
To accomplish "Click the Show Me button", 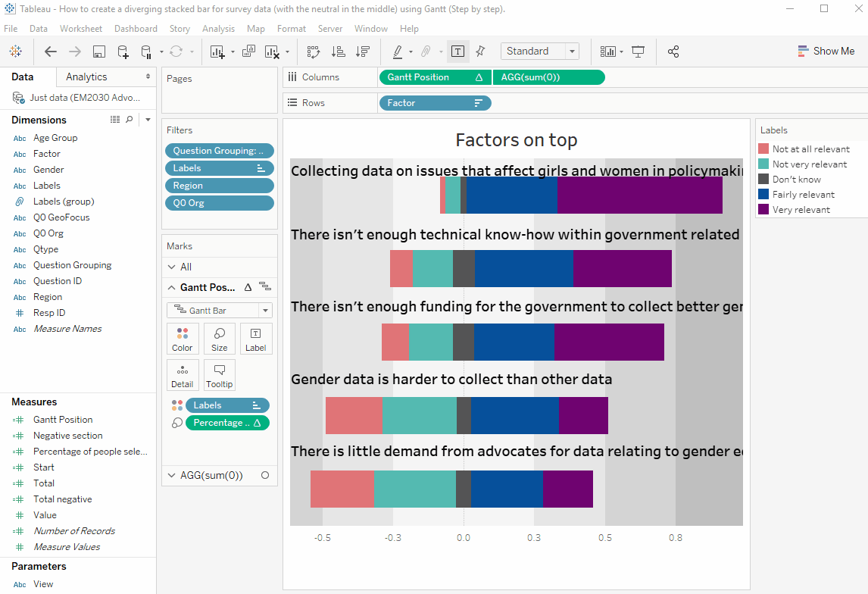I will click(826, 51).
